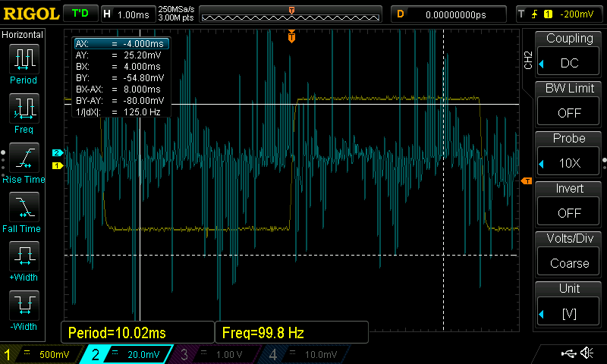Select the -Width measurement icon
Image resolution: width=607 pixels, height=364 pixels.
click(x=24, y=305)
